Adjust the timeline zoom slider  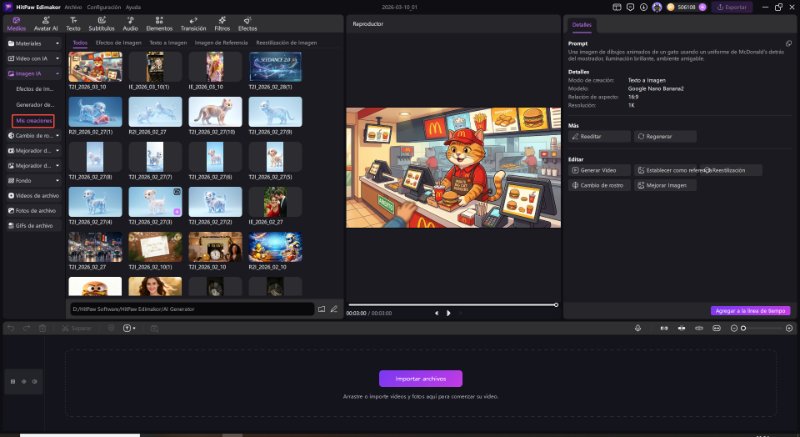tap(744, 328)
